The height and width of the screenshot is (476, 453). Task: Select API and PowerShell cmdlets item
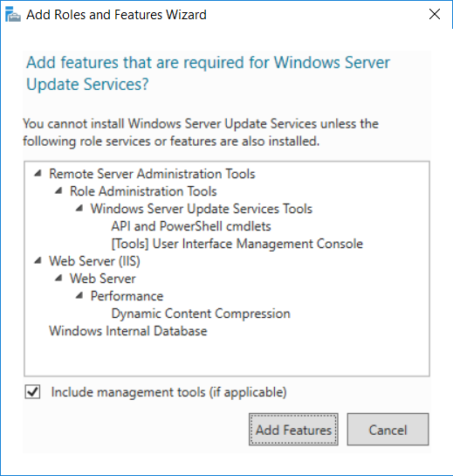pos(191,226)
